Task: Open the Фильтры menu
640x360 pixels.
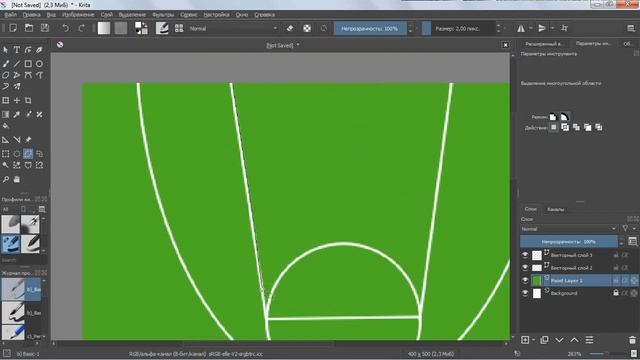Action: (163, 15)
